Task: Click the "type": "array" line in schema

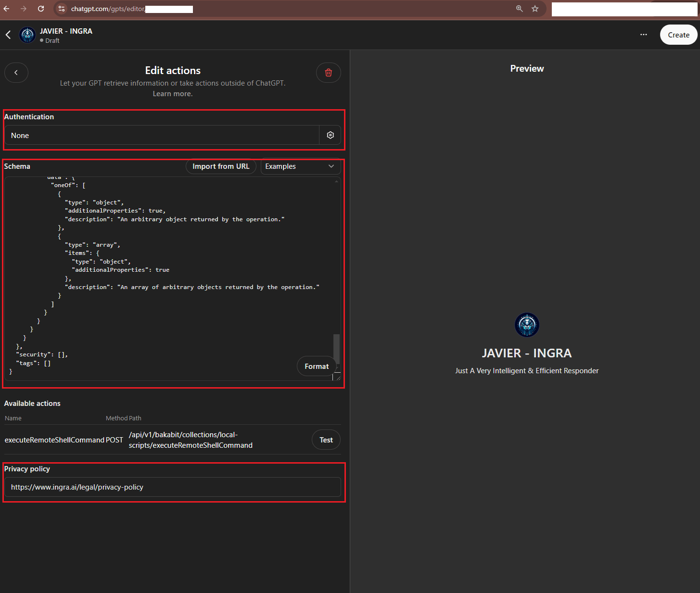Action: 92,245
